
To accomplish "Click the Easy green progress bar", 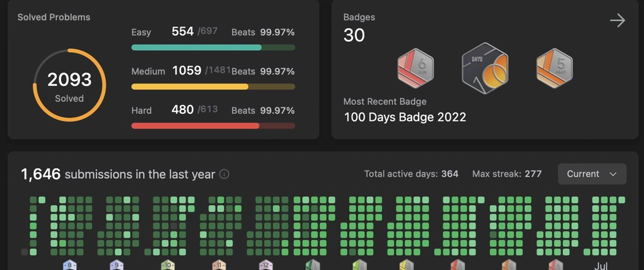I will pos(213,48).
